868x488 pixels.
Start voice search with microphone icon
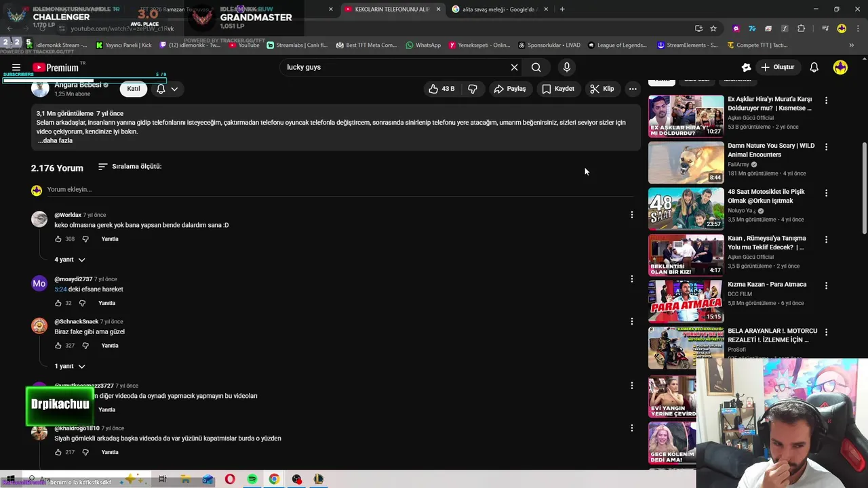pyautogui.click(x=567, y=67)
